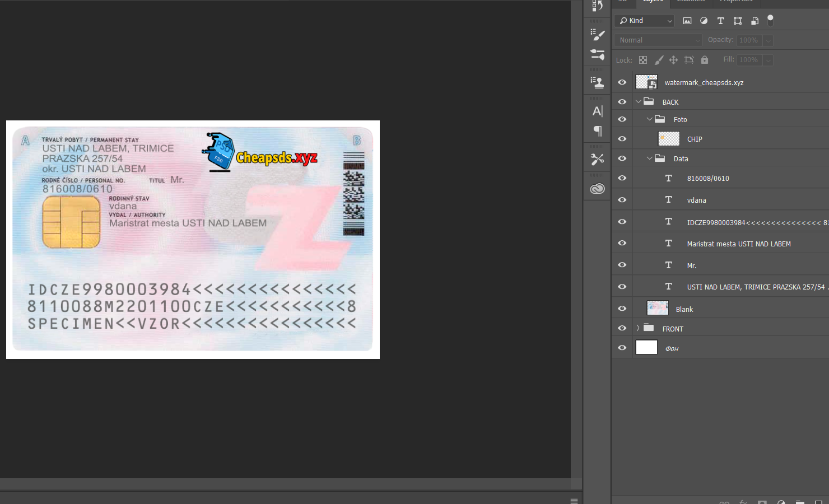Collapse the Data layer group
The width and height of the screenshot is (829, 504).
tap(650, 158)
